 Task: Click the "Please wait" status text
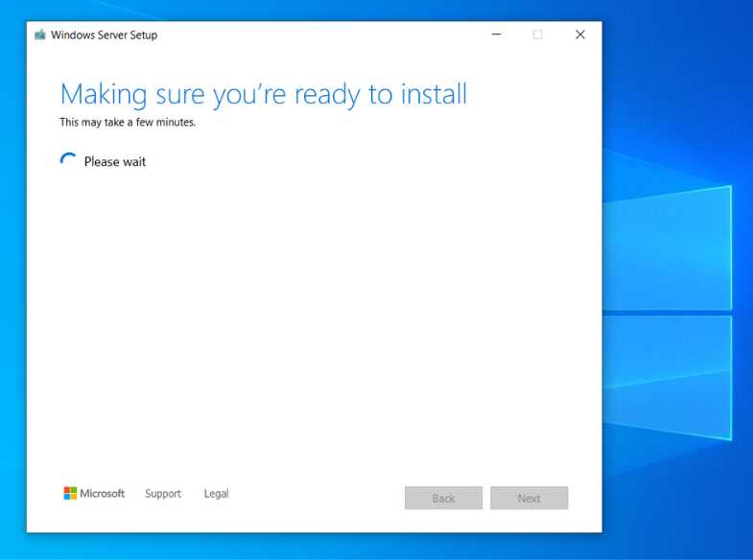coord(115,162)
